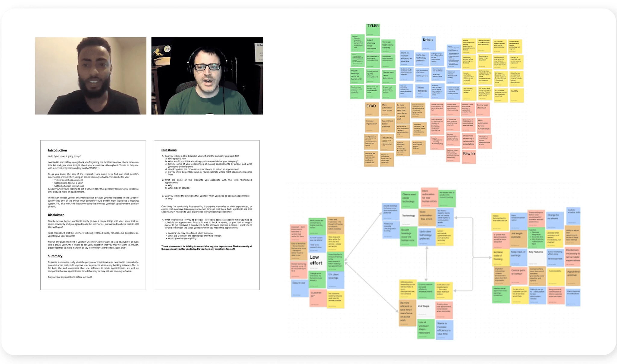Select the orange "Appointment approval" sticky note

point(573,277)
